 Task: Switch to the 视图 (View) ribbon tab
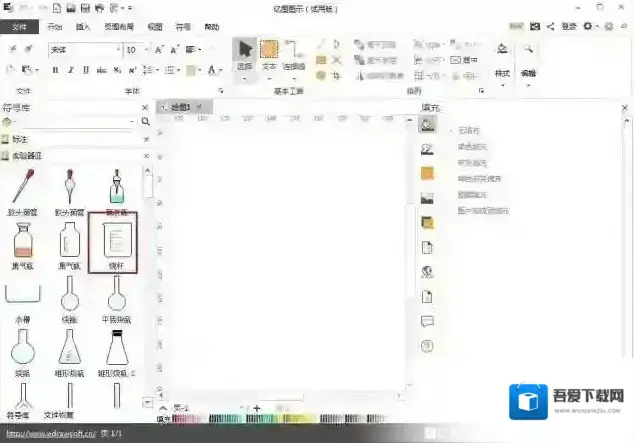[x=155, y=27]
